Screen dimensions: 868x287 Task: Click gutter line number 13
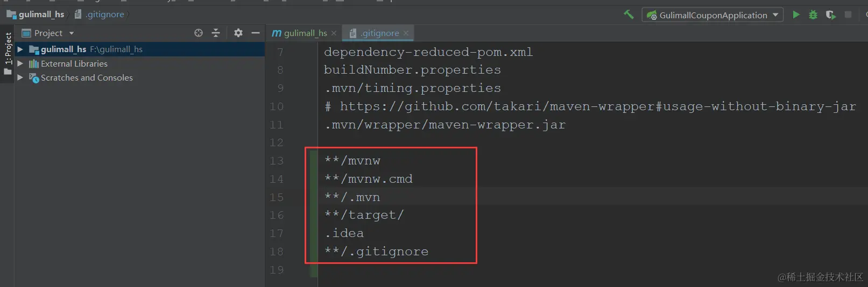[x=277, y=161]
